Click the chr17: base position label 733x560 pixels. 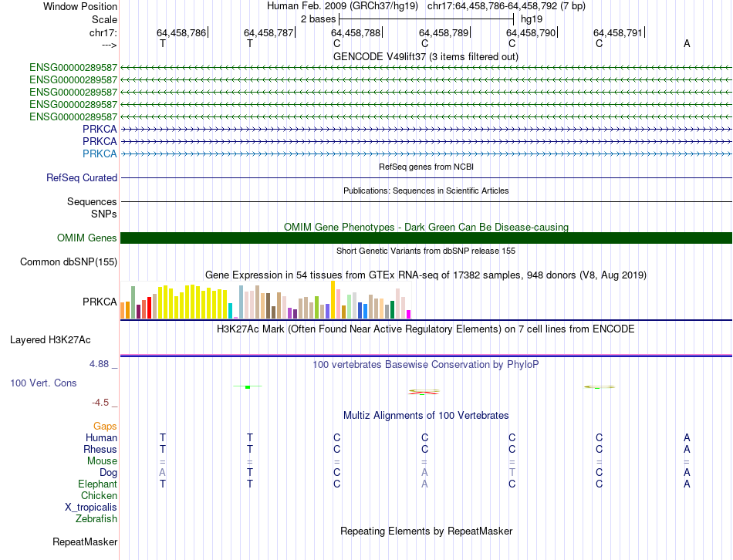103,32
